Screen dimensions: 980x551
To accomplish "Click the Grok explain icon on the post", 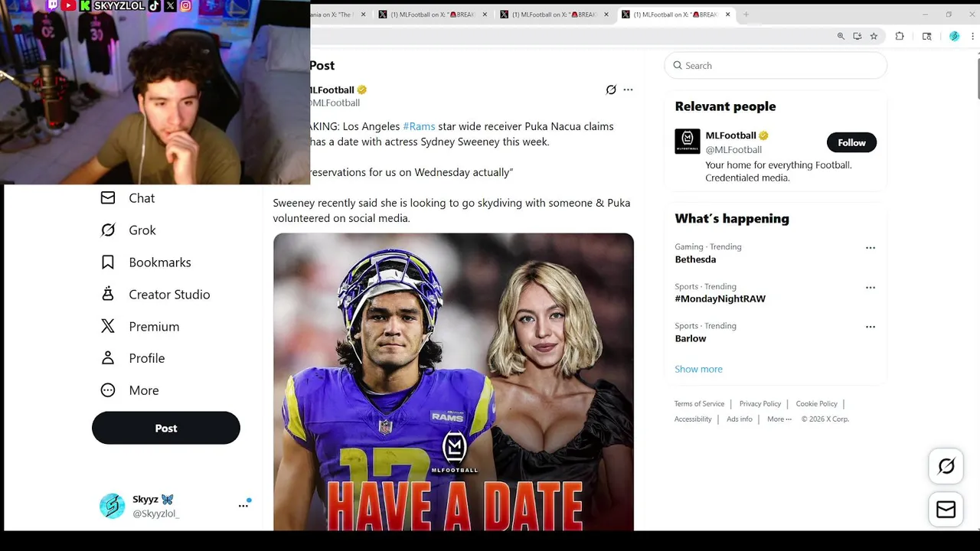I will click(611, 90).
